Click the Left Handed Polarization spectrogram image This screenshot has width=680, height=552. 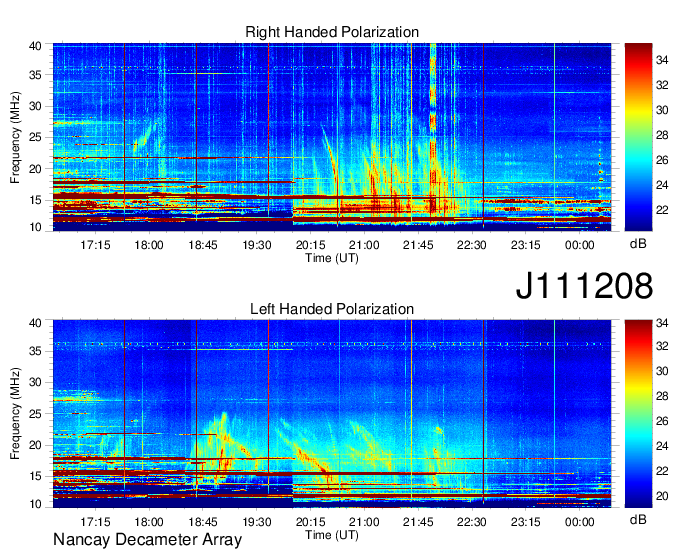332,414
